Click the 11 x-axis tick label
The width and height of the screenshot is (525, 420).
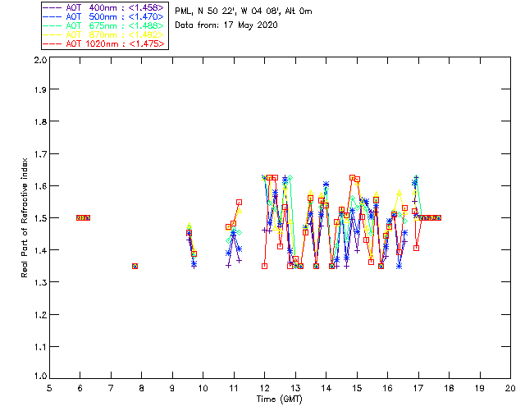(x=234, y=388)
